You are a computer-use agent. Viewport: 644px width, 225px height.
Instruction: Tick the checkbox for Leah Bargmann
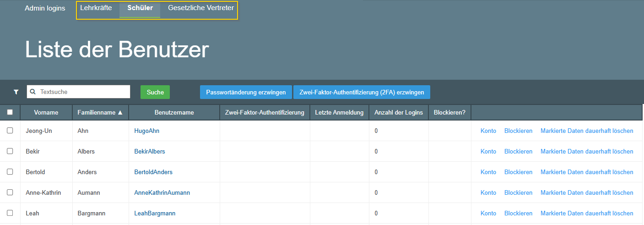pyautogui.click(x=10, y=213)
